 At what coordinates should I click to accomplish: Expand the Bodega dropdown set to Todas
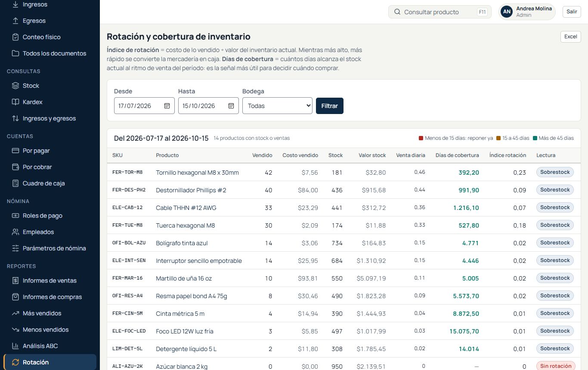277,106
